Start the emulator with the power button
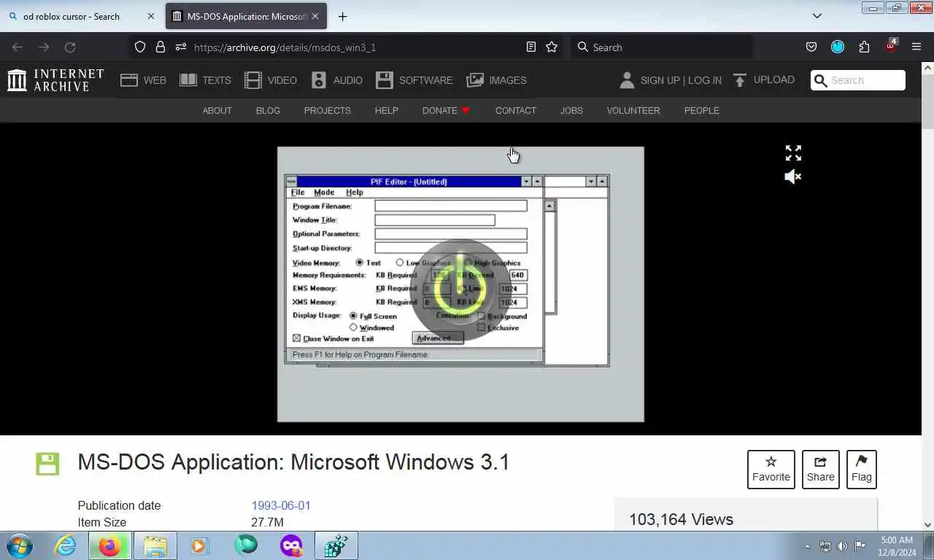Screen dimensions: 934x560 pyautogui.click(x=460, y=289)
